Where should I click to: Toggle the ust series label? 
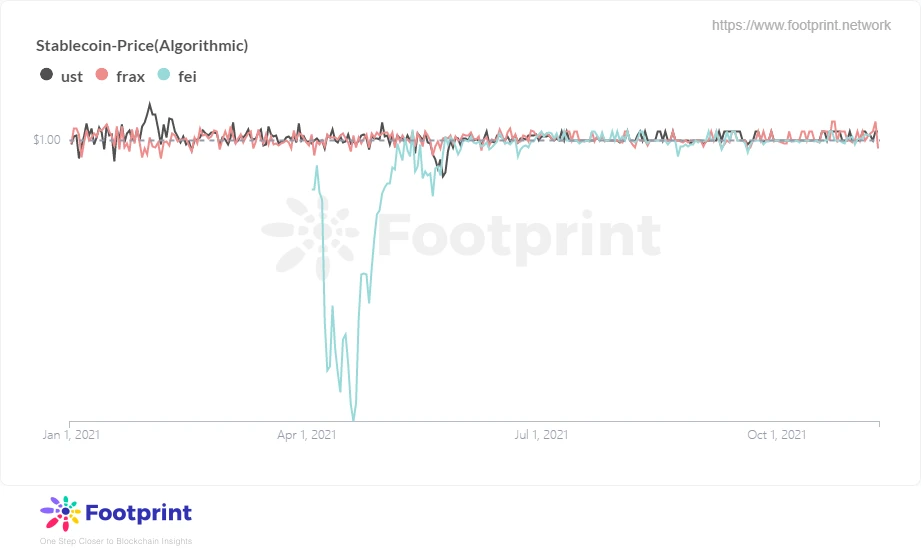[72, 77]
